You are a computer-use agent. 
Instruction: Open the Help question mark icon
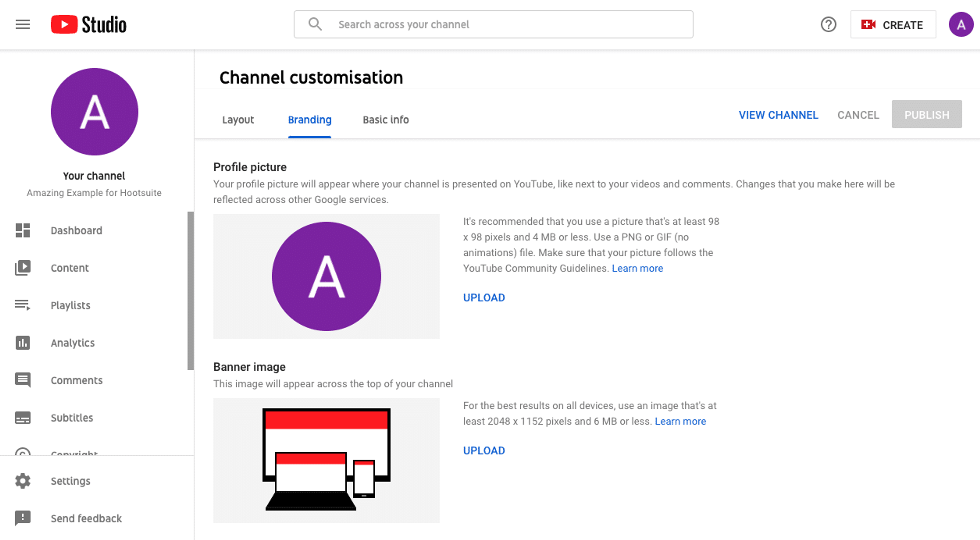point(828,24)
